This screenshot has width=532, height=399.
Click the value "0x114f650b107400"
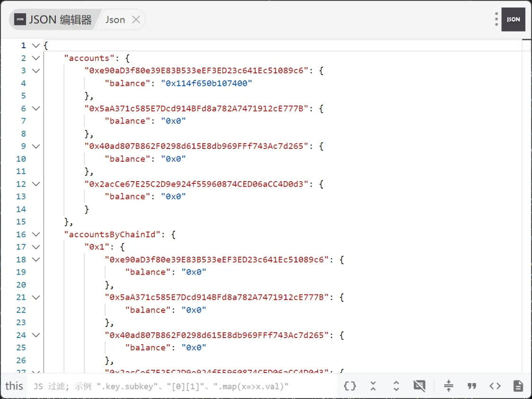tap(206, 83)
